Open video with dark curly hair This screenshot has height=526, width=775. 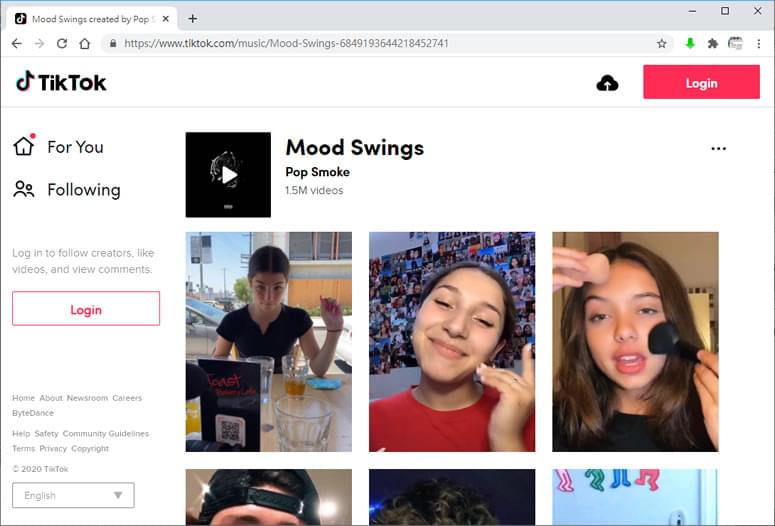[x=452, y=497]
